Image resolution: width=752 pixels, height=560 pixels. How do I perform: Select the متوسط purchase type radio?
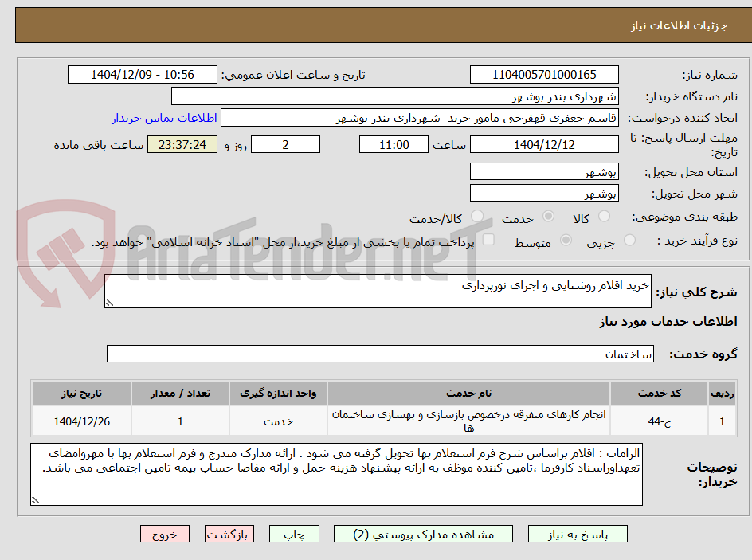(566, 240)
